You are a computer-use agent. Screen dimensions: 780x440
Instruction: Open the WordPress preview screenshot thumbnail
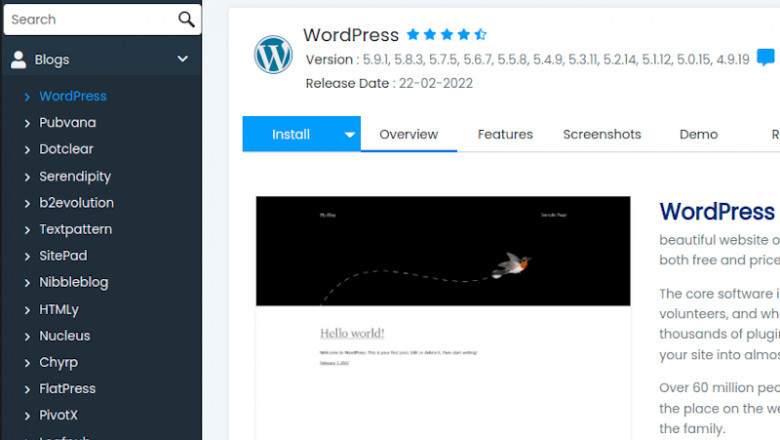pos(443,318)
